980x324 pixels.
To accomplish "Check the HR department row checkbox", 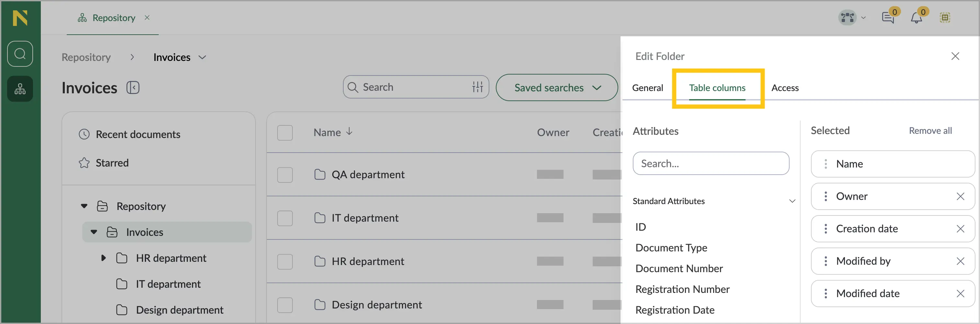I will 285,261.
